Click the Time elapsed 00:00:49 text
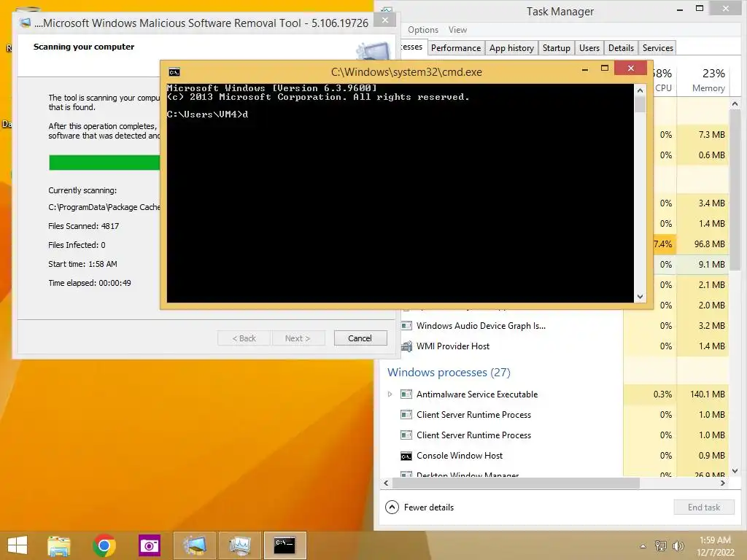747x560 pixels. click(90, 283)
